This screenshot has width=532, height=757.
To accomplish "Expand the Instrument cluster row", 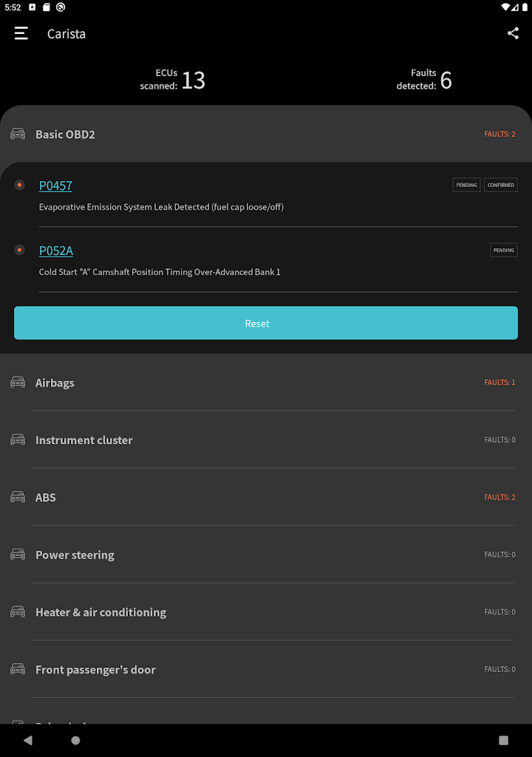I will coord(266,440).
